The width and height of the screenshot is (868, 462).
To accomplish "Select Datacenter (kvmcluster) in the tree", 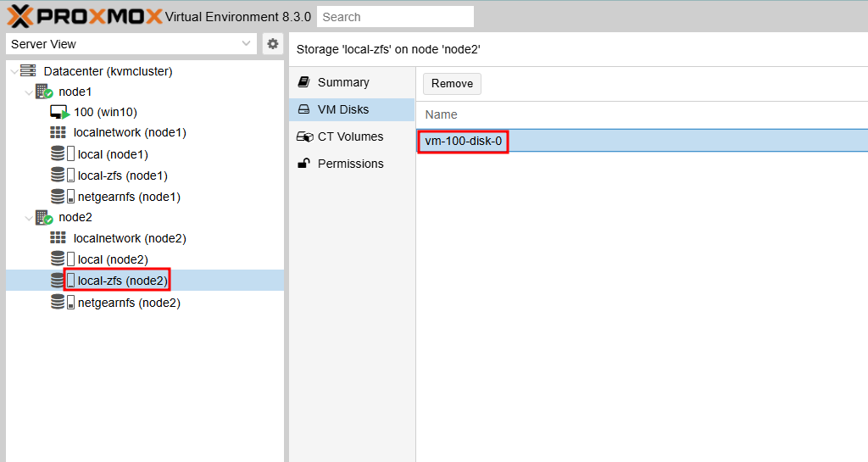I will coord(108,71).
